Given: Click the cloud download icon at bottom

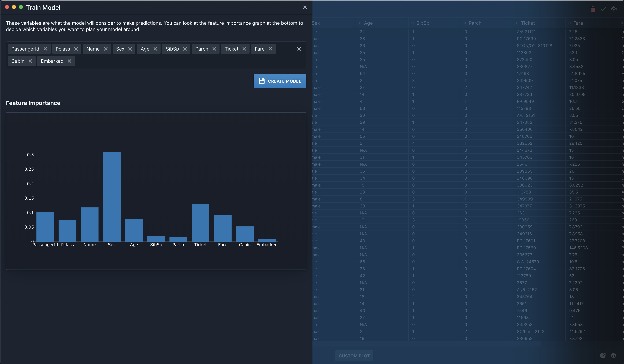Looking at the screenshot, I should click(613, 356).
